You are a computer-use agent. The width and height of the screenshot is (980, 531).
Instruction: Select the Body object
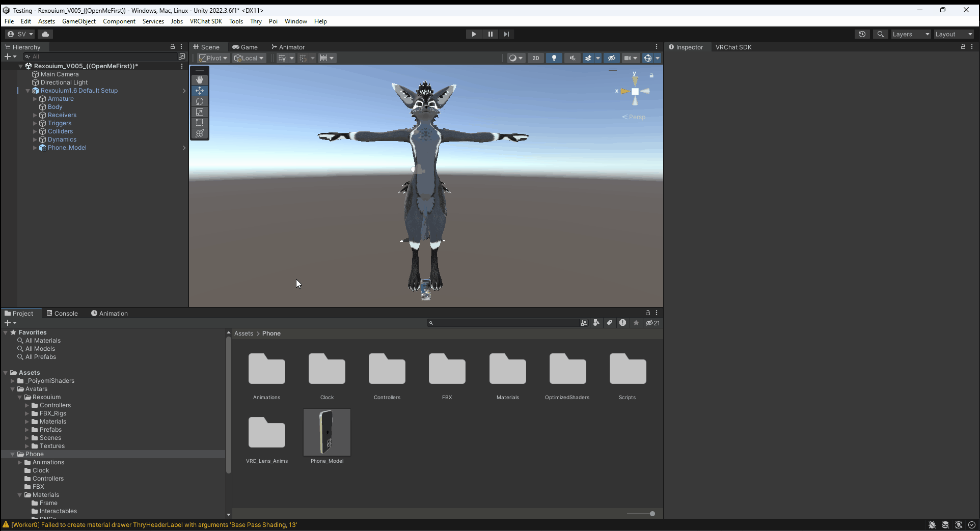click(55, 107)
